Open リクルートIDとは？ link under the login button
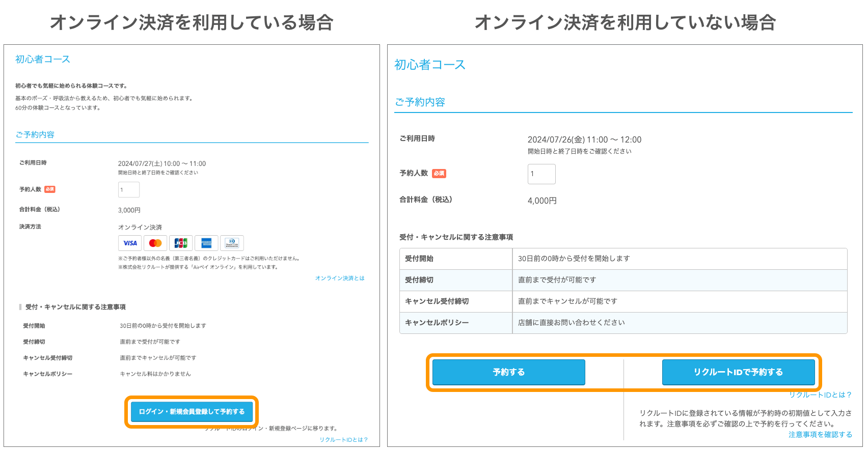Viewport: 868px width, 451px height. [343, 440]
